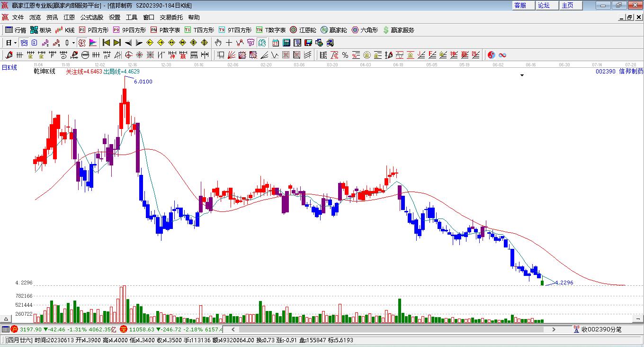Click 收002390分笔 status link
This screenshot has width=644, height=347.
(601, 329)
